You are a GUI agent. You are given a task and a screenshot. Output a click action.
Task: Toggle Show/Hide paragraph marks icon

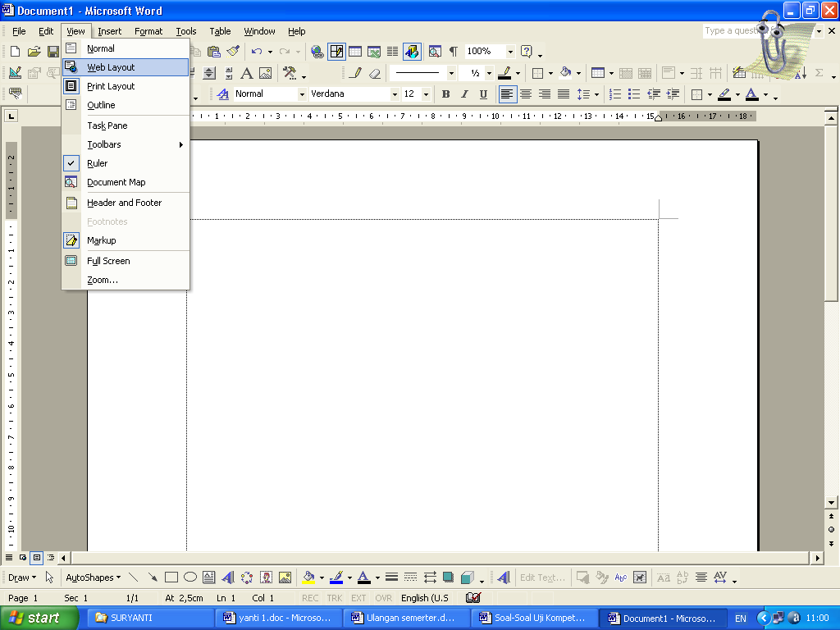(453, 52)
